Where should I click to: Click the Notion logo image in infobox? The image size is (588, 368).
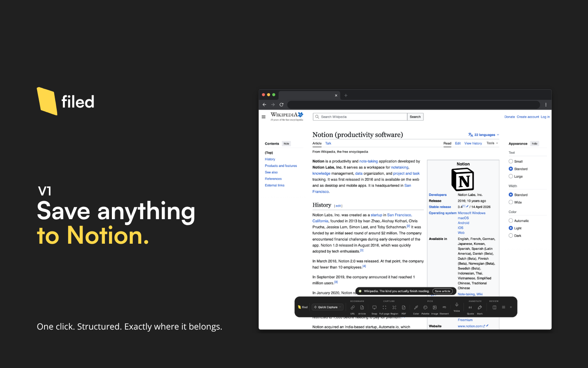(463, 180)
